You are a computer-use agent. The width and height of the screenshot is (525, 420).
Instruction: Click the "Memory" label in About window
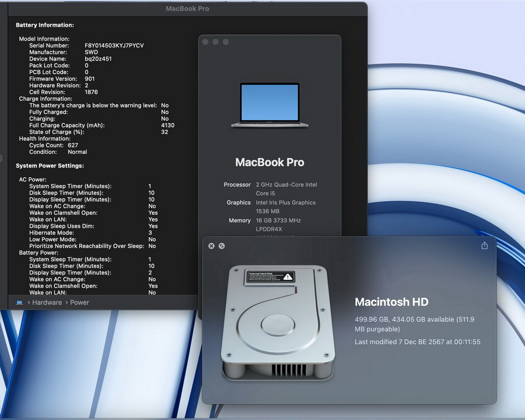240,221
